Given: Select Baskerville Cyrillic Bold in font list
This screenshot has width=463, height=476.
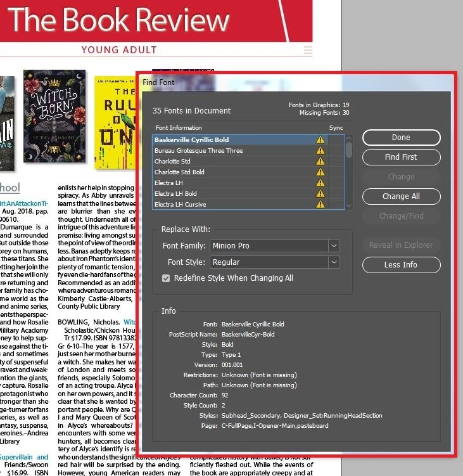Looking at the screenshot, I should pos(248,140).
